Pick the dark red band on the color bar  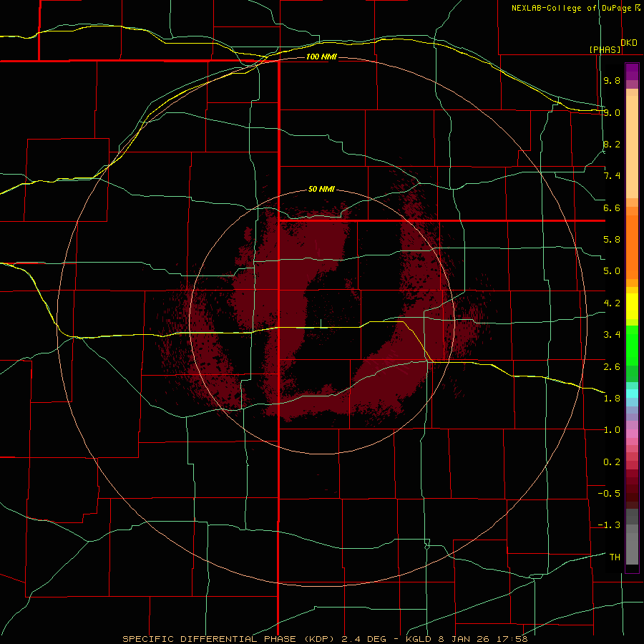point(632,489)
